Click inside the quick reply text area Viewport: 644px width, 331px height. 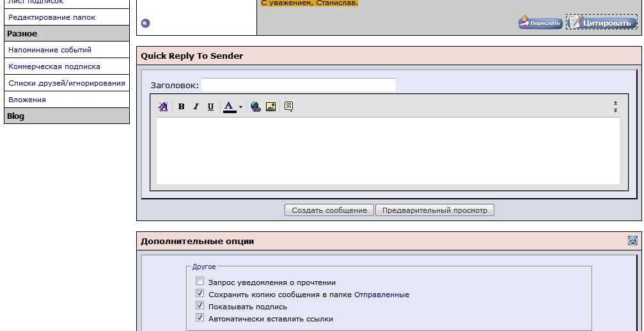point(388,151)
